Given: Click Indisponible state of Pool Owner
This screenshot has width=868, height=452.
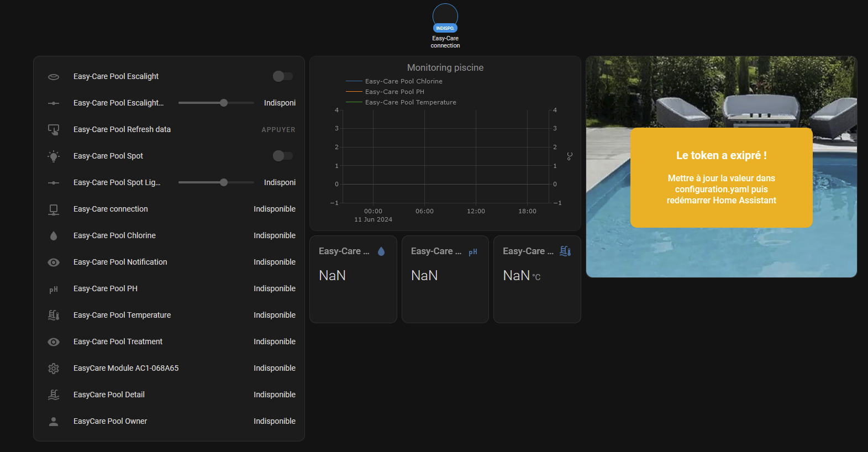Looking at the screenshot, I should click(275, 421).
